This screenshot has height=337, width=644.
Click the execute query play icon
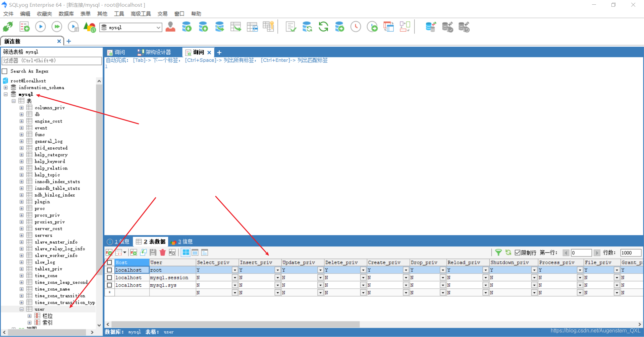[41, 27]
